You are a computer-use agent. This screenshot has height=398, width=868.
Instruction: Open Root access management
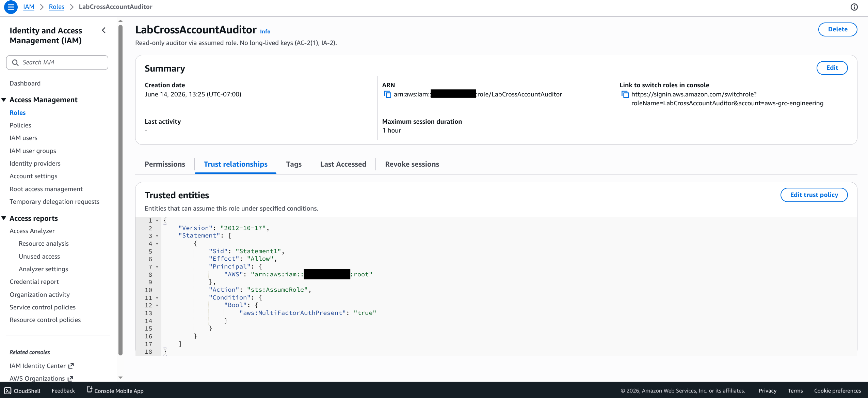pos(46,189)
